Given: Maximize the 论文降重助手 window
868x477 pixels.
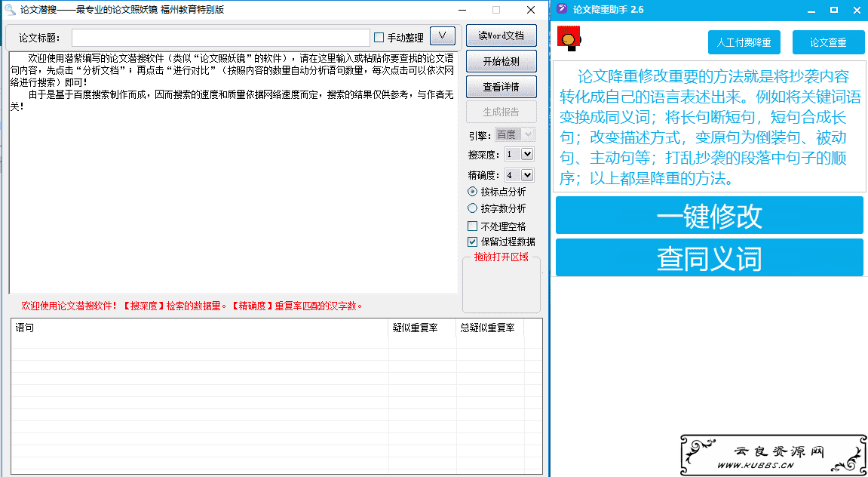Looking at the screenshot, I should (833, 9).
